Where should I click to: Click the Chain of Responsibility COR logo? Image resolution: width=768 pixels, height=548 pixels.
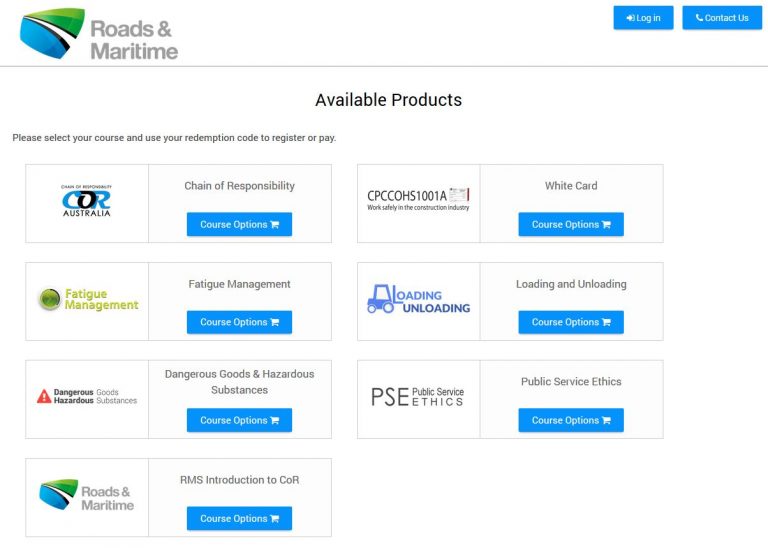click(86, 201)
